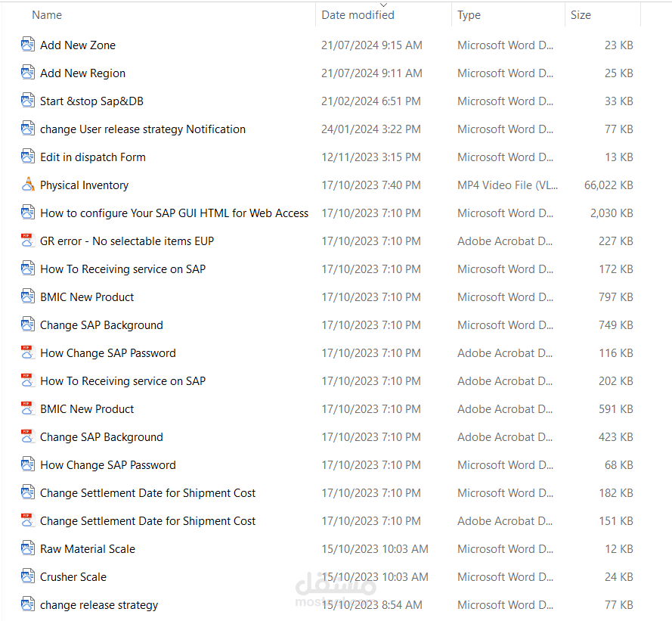Click the PDF icon of 591 KB BMIC New Product
This screenshot has height=621, width=672.
[28, 408]
